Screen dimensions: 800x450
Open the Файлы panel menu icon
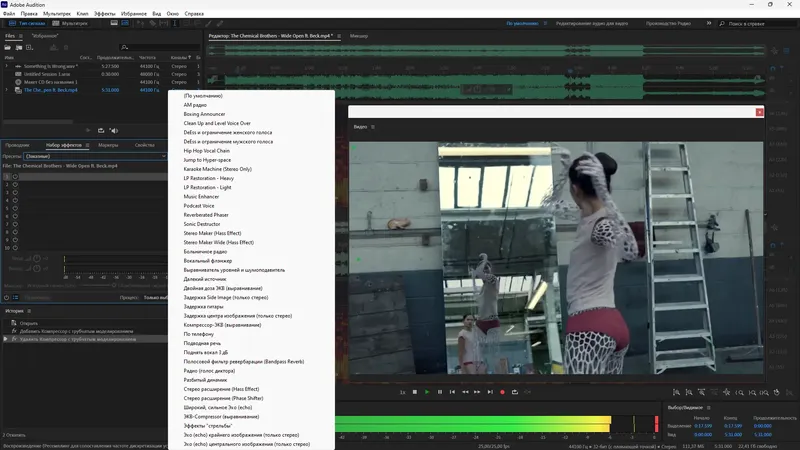[x=20, y=36]
